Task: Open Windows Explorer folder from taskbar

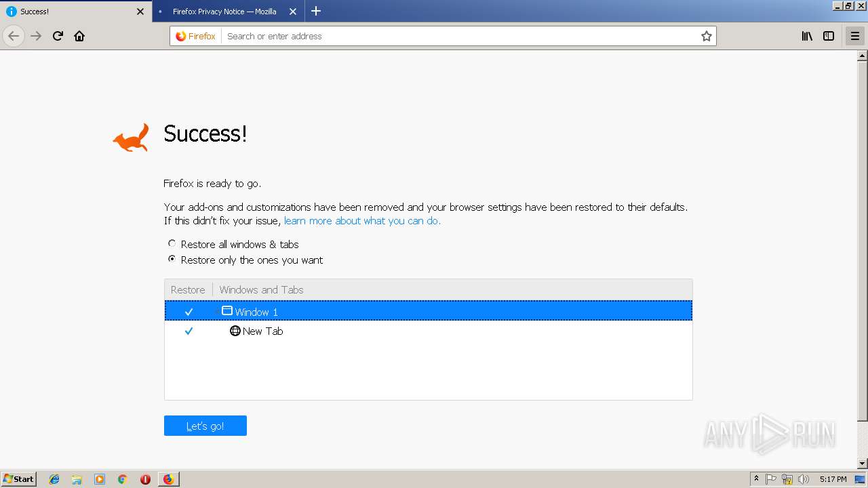Action: 77,479
